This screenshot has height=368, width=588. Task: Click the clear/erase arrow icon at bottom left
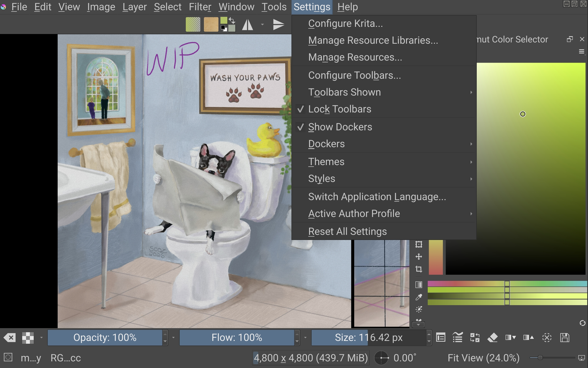(x=9, y=338)
